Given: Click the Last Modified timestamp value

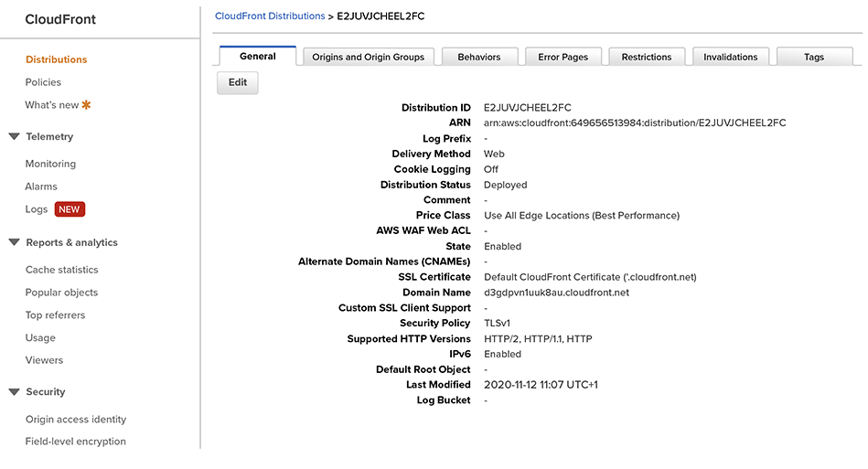Looking at the screenshot, I should coord(541,385).
